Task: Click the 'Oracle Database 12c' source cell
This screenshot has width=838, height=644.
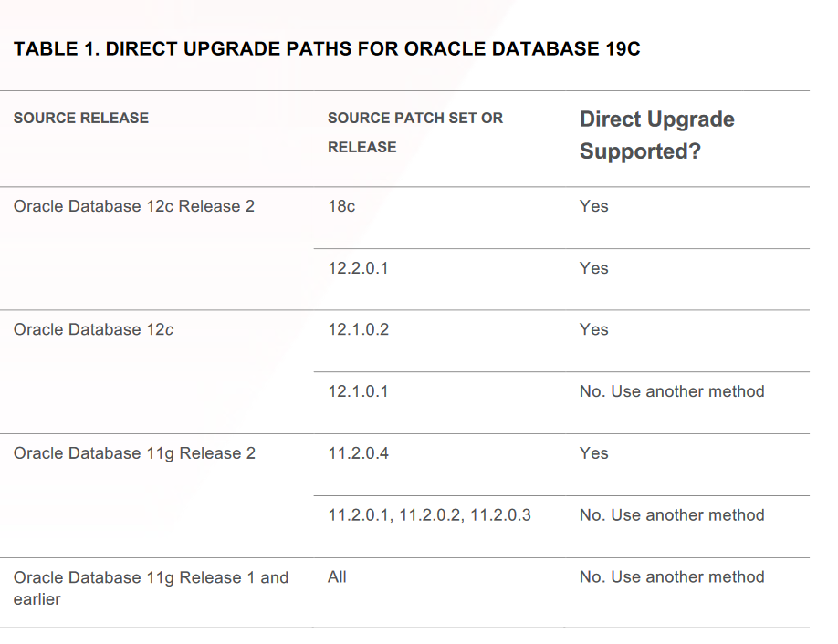Action: (93, 329)
